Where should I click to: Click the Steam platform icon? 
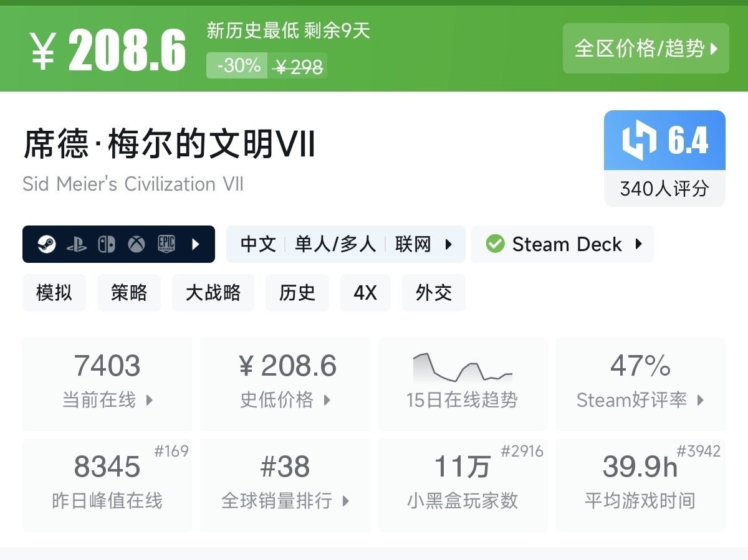tap(46, 244)
